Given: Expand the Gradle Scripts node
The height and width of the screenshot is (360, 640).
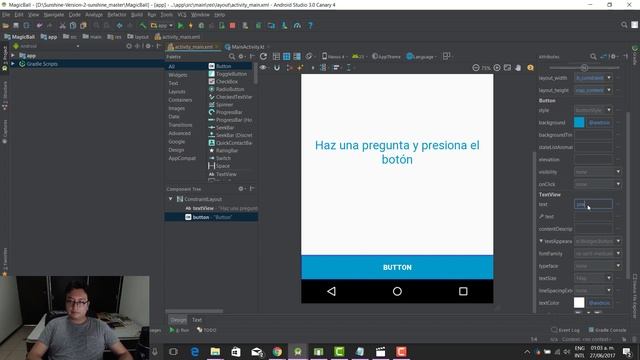Looking at the screenshot, I should point(13,64).
